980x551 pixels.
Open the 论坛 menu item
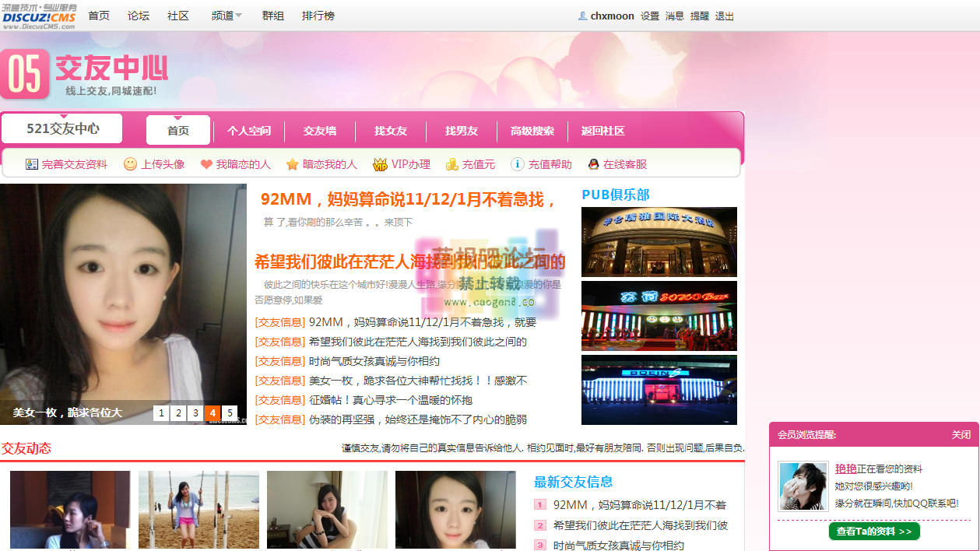[138, 16]
